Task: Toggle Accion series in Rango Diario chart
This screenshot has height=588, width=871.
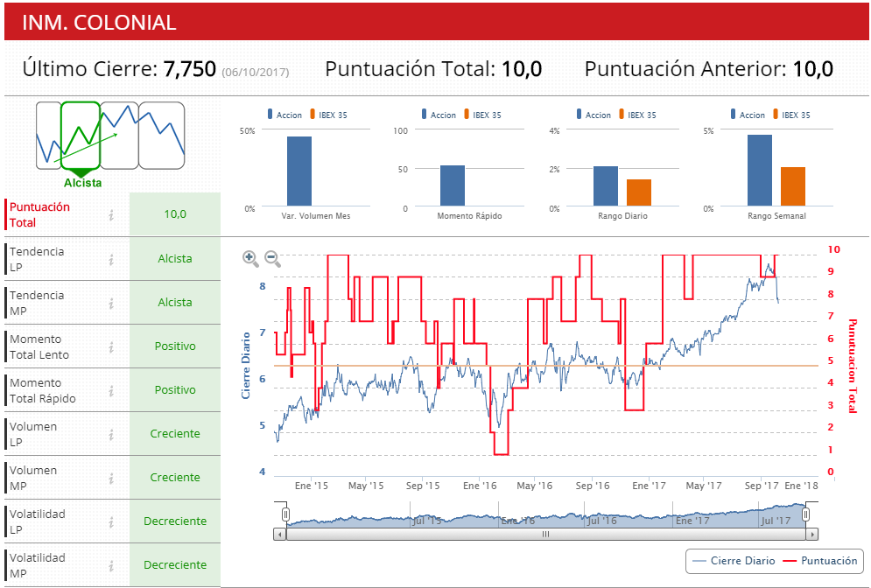Action: point(594,115)
